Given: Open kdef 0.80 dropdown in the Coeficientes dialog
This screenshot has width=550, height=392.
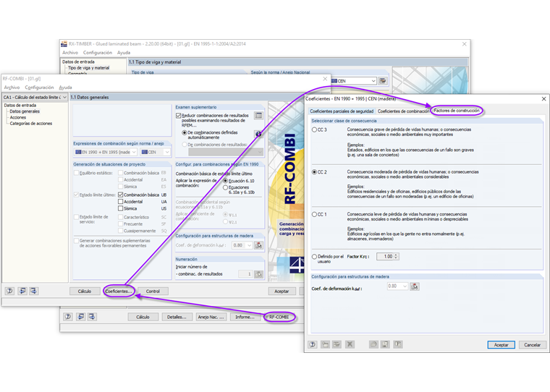Looking at the screenshot, I should click(x=397, y=286).
